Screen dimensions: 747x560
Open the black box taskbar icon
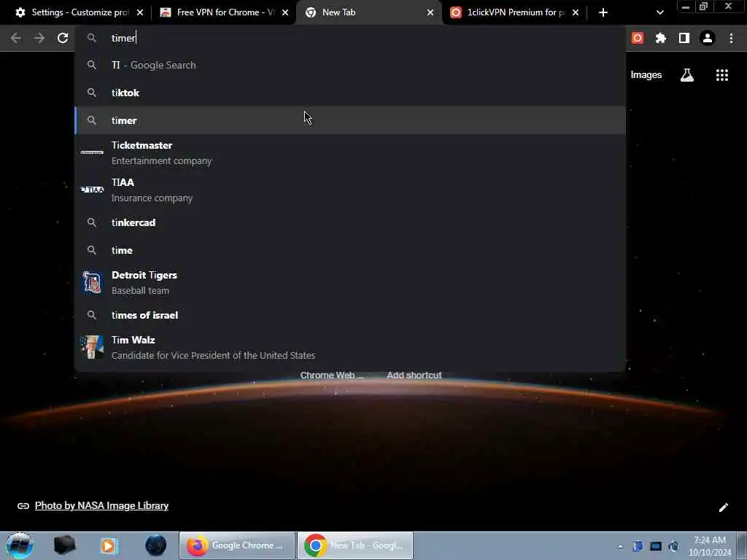pos(65,545)
